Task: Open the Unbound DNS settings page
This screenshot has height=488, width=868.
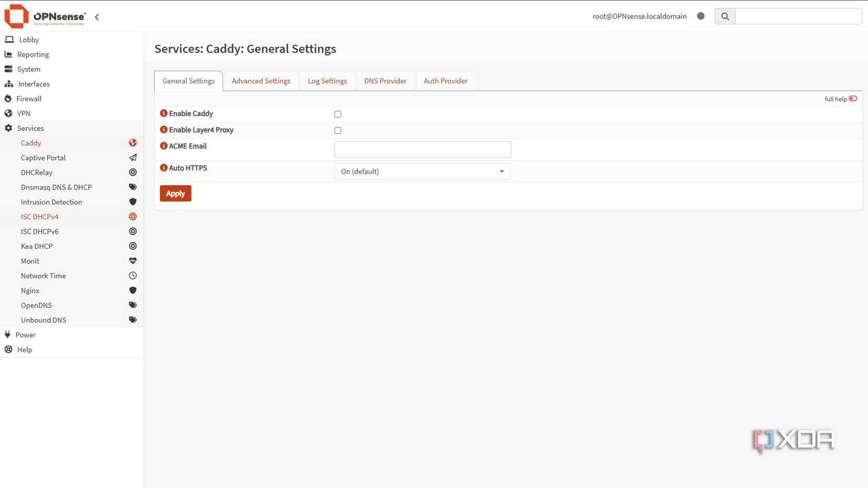Action: tap(43, 320)
